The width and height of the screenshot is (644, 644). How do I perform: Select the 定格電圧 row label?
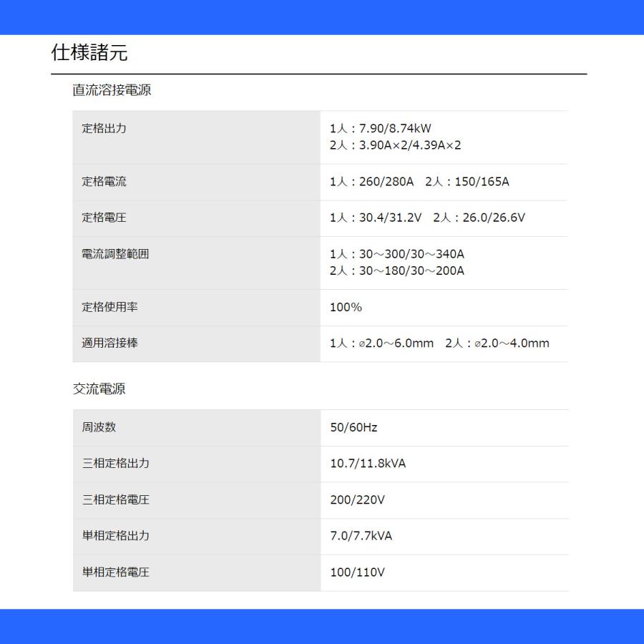(104, 218)
